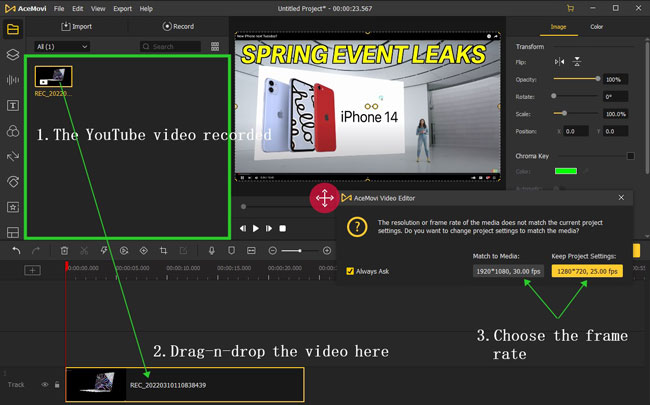Click the Opacity 100% value field

pos(616,79)
